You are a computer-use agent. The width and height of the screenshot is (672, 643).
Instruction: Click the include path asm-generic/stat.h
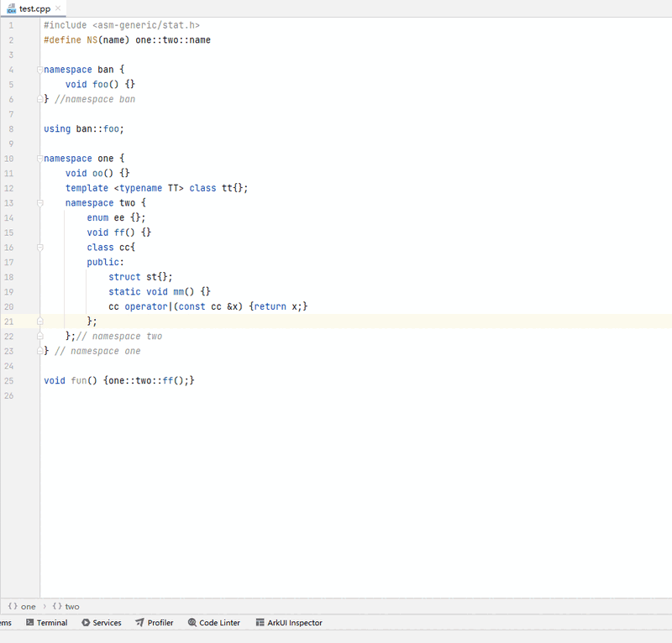pyautogui.click(x=145, y=25)
